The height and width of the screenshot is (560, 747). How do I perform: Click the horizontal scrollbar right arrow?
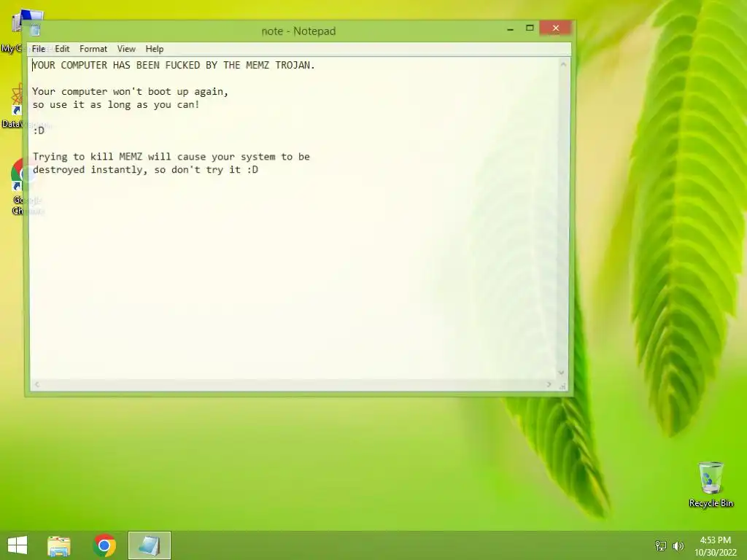click(x=549, y=384)
